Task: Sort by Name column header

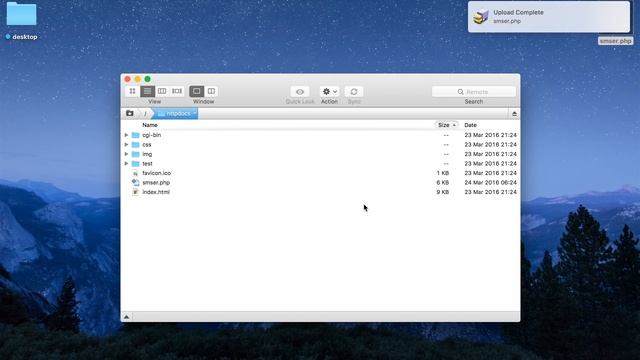Action: tap(150, 125)
